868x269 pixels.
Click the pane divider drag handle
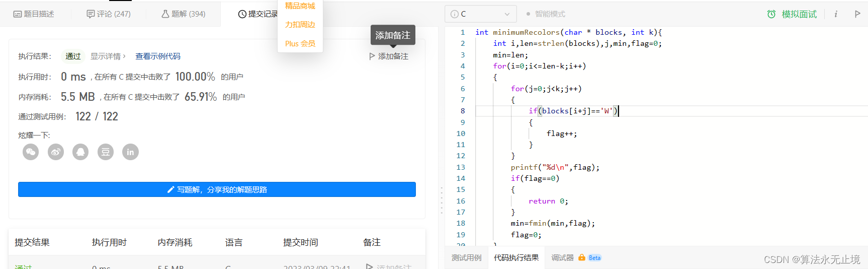(442, 201)
